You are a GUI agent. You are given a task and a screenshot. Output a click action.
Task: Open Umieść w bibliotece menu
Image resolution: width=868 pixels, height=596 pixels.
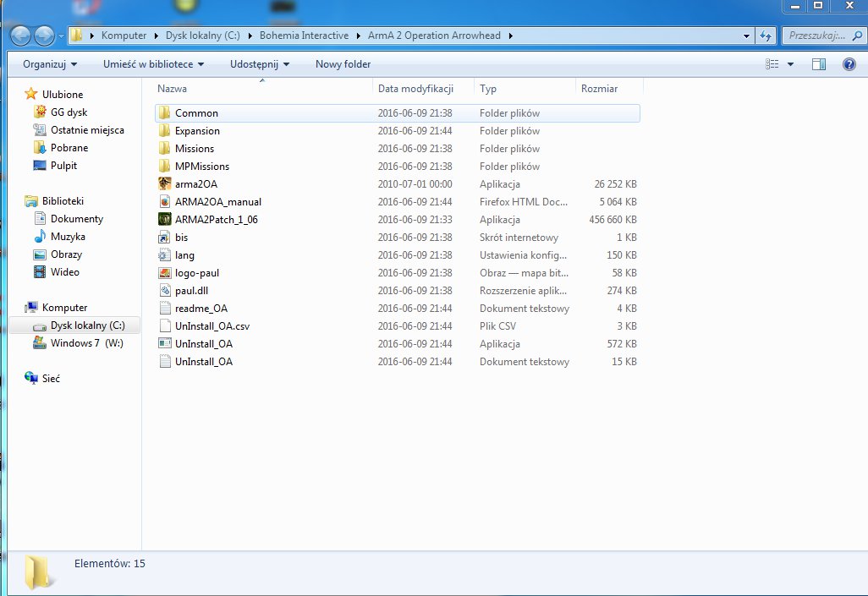[153, 64]
